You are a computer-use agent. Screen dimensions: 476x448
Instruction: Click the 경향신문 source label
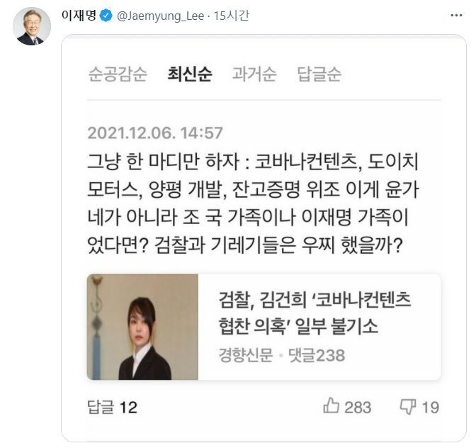246,355
